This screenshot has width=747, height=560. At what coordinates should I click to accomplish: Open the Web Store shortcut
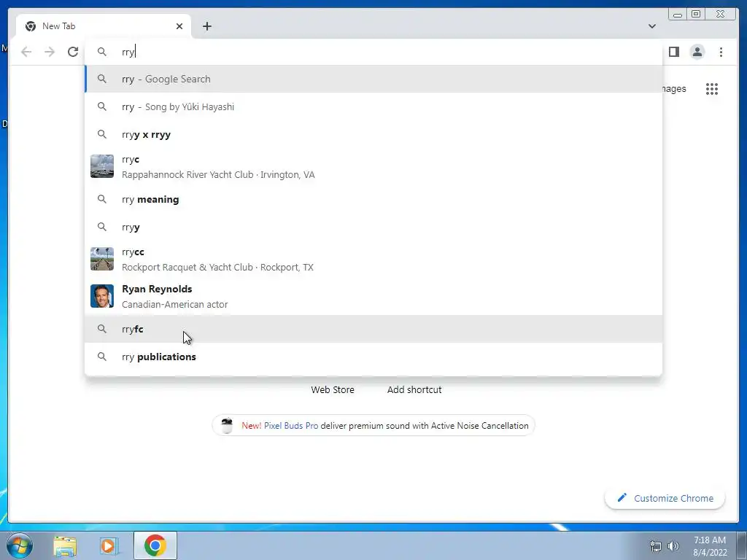coord(333,389)
